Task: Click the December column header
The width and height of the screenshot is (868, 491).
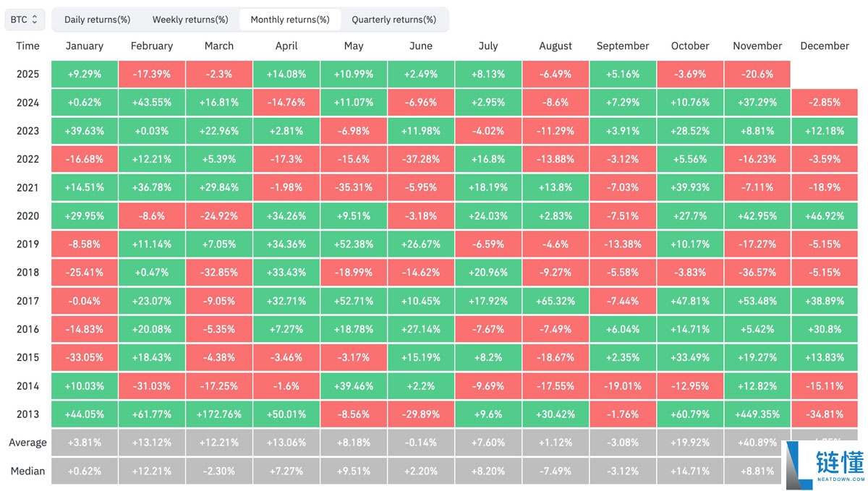Action: pos(825,46)
